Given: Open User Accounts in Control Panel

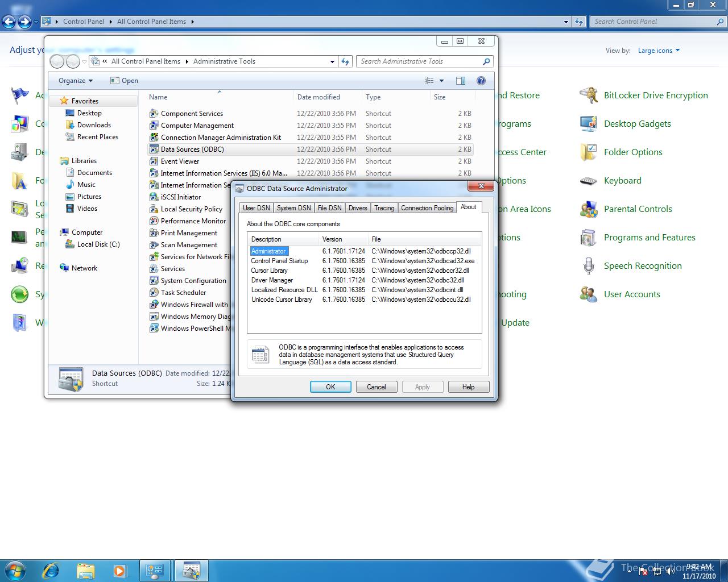Looking at the screenshot, I should click(x=631, y=294).
